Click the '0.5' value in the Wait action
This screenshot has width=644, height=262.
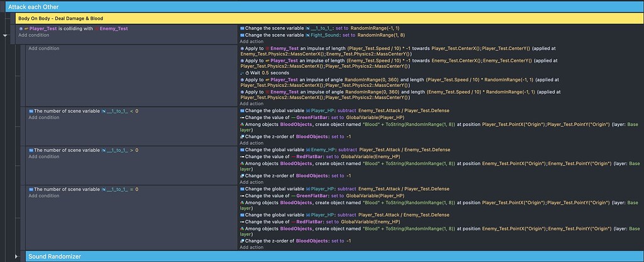[265, 73]
